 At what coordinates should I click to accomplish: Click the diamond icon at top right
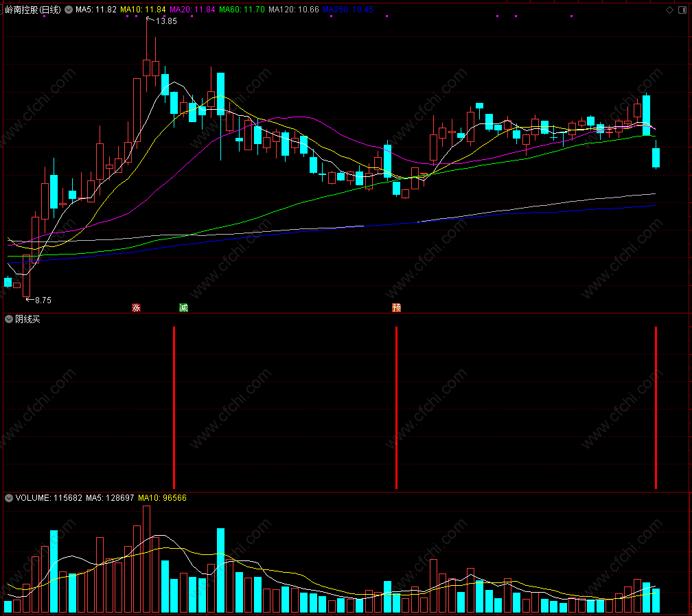tap(669, 10)
